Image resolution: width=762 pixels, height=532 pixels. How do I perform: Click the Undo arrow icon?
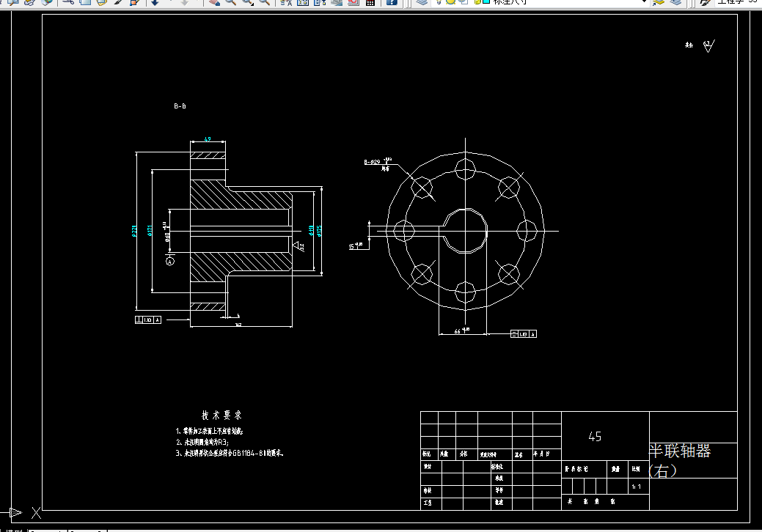pyautogui.click(x=155, y=2)
